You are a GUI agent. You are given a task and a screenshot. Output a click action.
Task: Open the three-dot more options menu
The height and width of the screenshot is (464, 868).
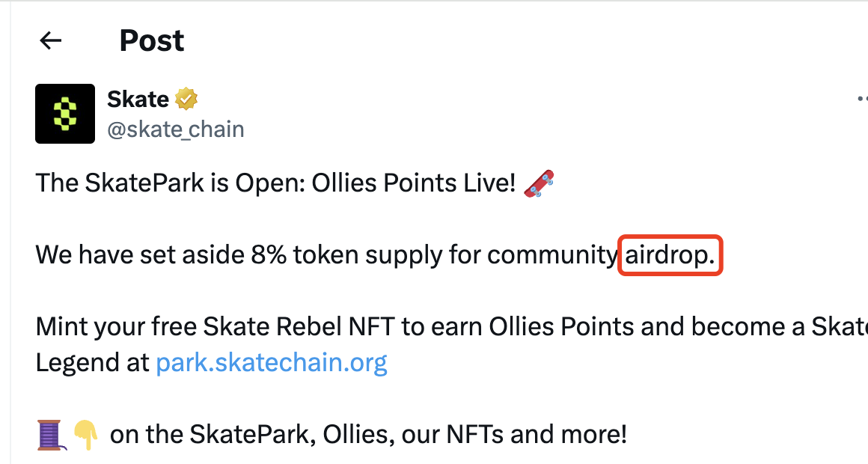coord(861,99)
